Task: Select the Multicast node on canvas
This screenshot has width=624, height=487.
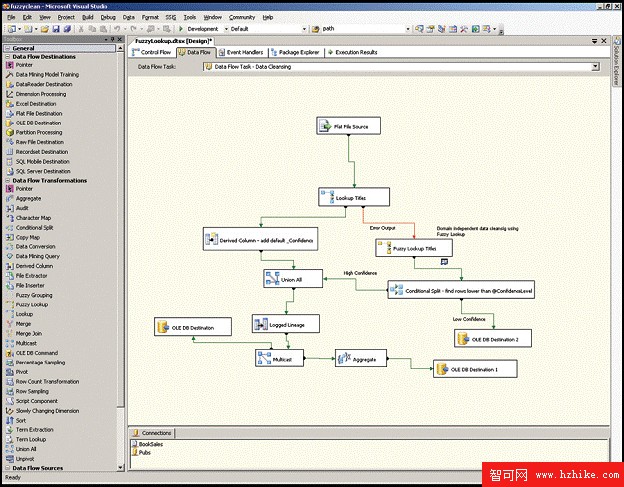Action: pos(280,358)
